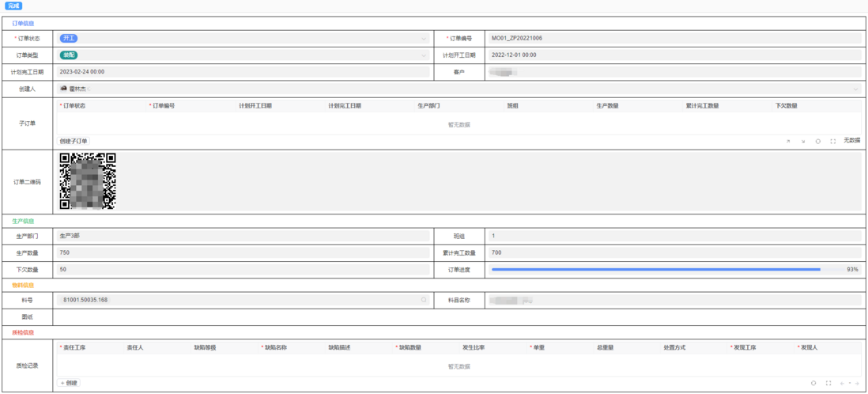The width and height of the screenshot is (868, 394).
Task: Click the fullscreen icon in 质检记录 footer
Action: (x=828, y=383)
